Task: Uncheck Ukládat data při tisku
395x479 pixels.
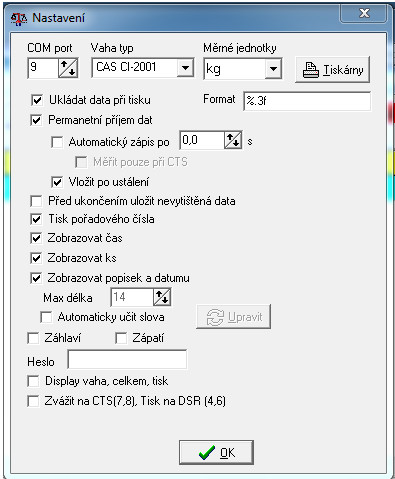Action: [x=37, y=100]
